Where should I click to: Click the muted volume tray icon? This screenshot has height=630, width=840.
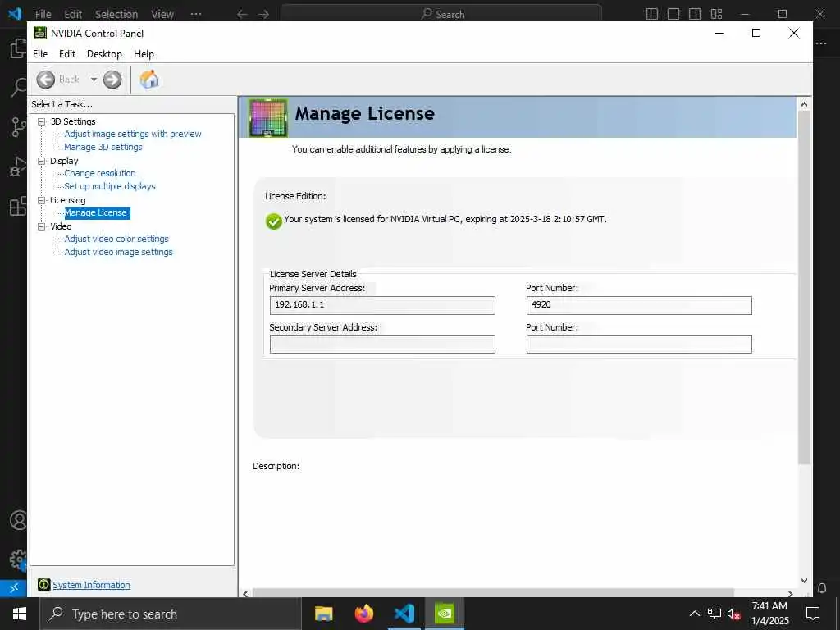click(x=733, y=614)
